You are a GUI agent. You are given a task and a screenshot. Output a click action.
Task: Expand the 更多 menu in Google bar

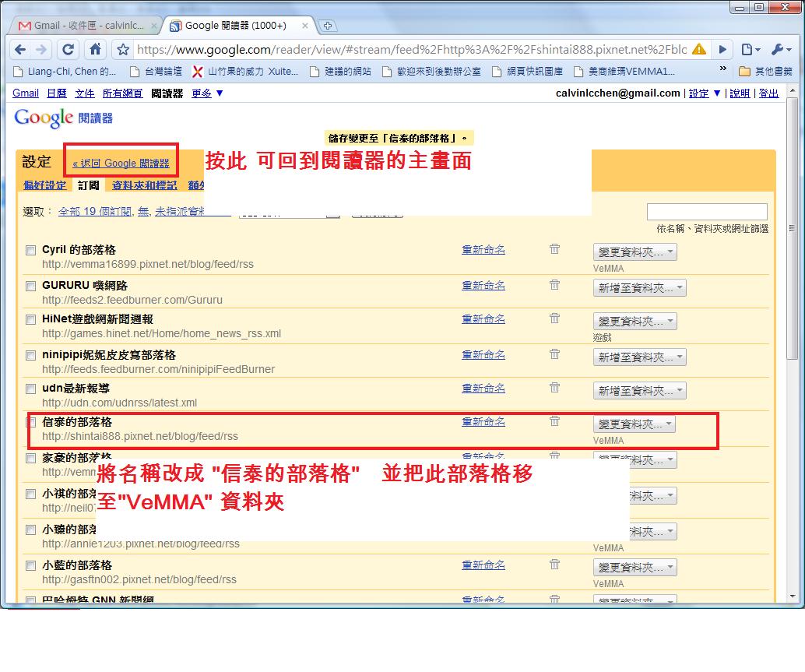pos(207,93)
